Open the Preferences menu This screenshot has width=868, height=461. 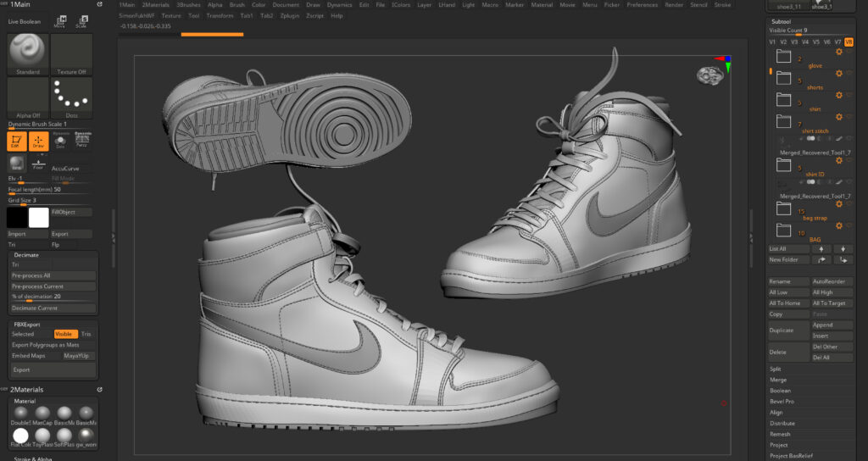[x=643, y=4]
